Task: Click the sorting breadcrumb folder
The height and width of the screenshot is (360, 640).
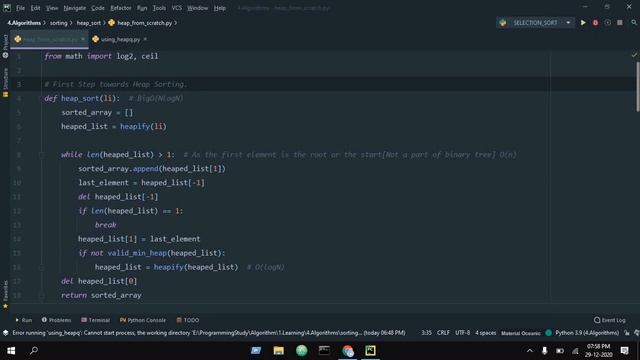Action: 58,23
